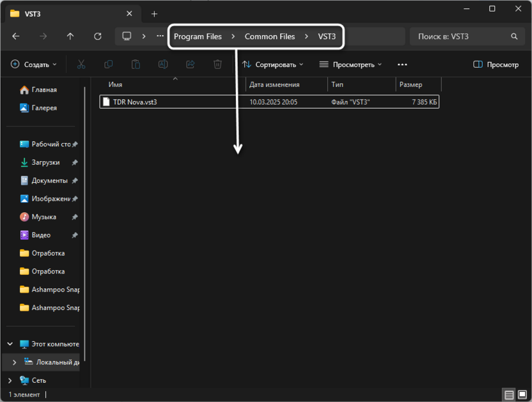Open the Просмотреть view menu
The width and height of the screenshot is (532, 402).
350,65
